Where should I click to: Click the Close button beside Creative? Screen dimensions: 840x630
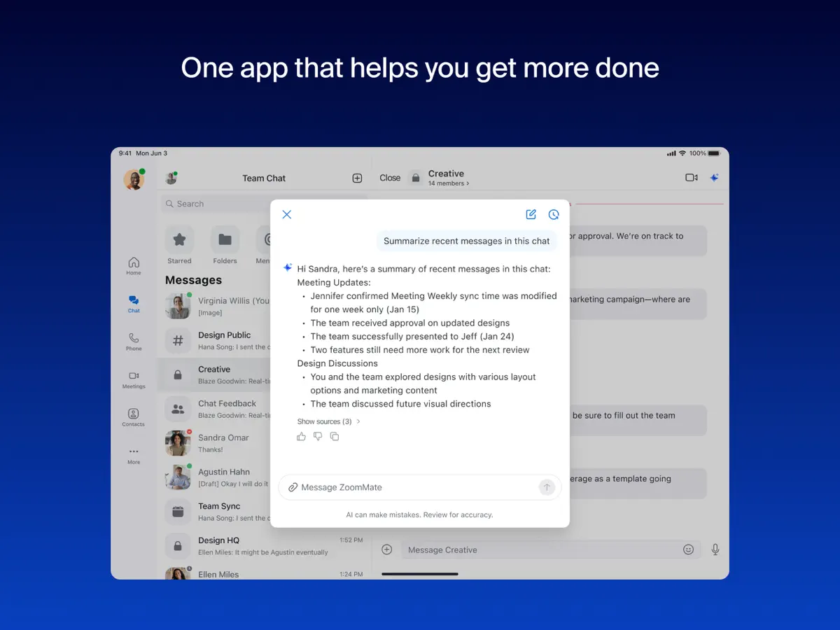coord(390,178)
